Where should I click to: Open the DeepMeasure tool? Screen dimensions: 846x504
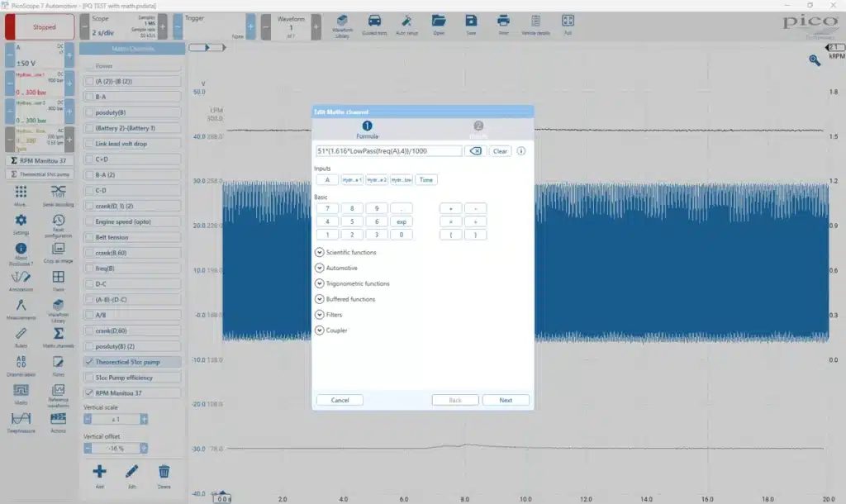[x=21, y=422]
